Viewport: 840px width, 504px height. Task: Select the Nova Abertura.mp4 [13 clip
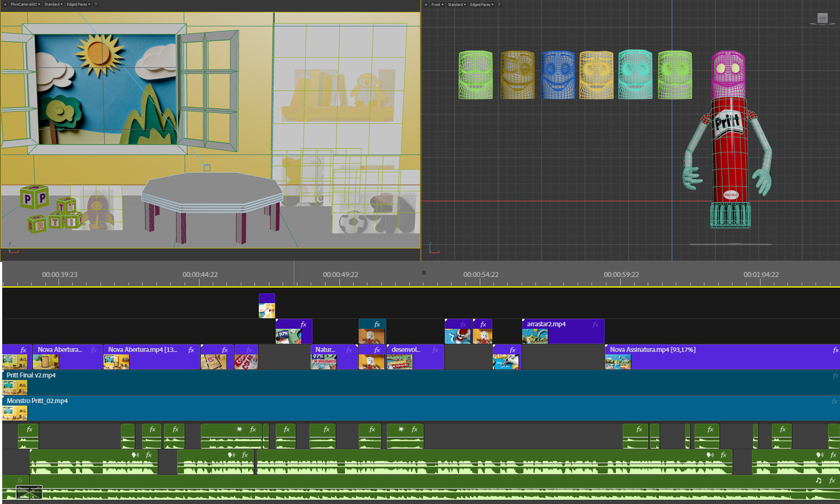pos(151,357)
